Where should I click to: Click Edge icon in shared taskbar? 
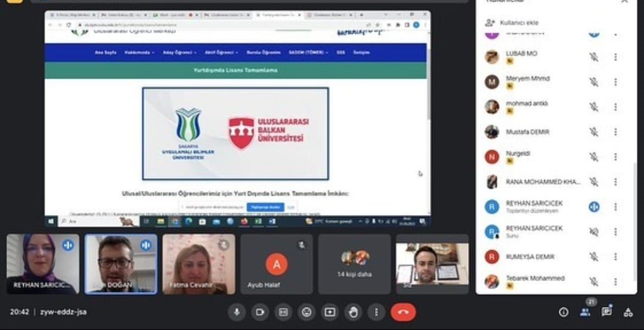pyautogui.click(x=188, y=221)
